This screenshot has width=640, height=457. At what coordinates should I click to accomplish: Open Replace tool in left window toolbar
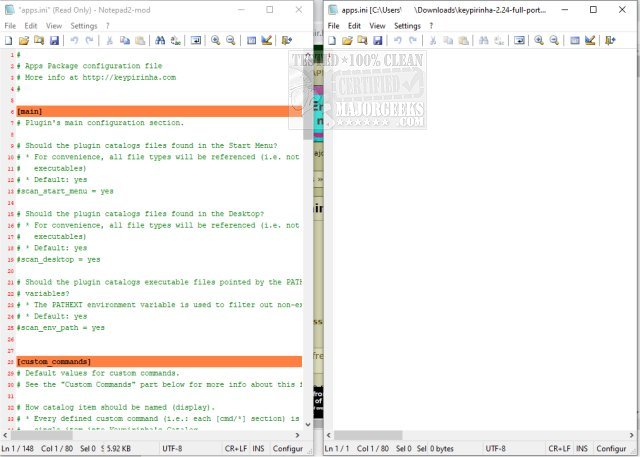(x=176, y=40)
